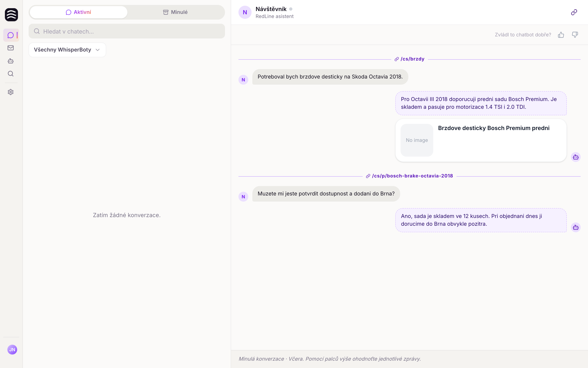Select bot reply about 12 kusech skladem
Viewport: 588px width, 368px height.
click(x=481, y=220)
